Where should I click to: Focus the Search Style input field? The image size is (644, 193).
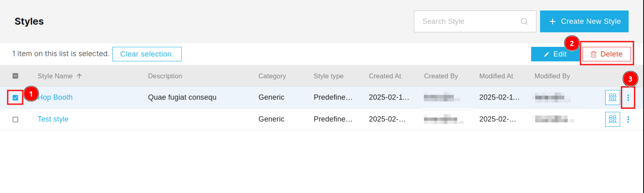(475, 21)
